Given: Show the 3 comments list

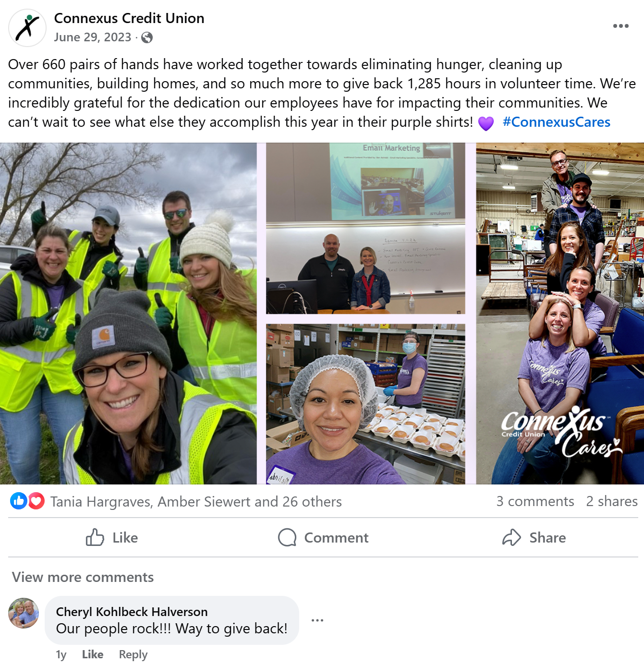Looking at the screenshot, I should tap(535, 501).
